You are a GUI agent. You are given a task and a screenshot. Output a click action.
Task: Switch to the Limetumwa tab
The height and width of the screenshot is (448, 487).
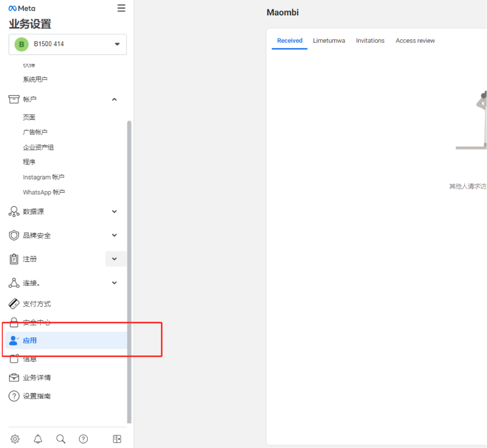click(329, 41)
